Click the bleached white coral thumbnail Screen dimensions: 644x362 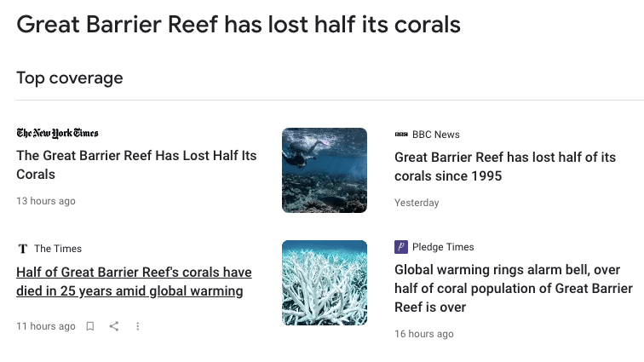tap(325, 283)
